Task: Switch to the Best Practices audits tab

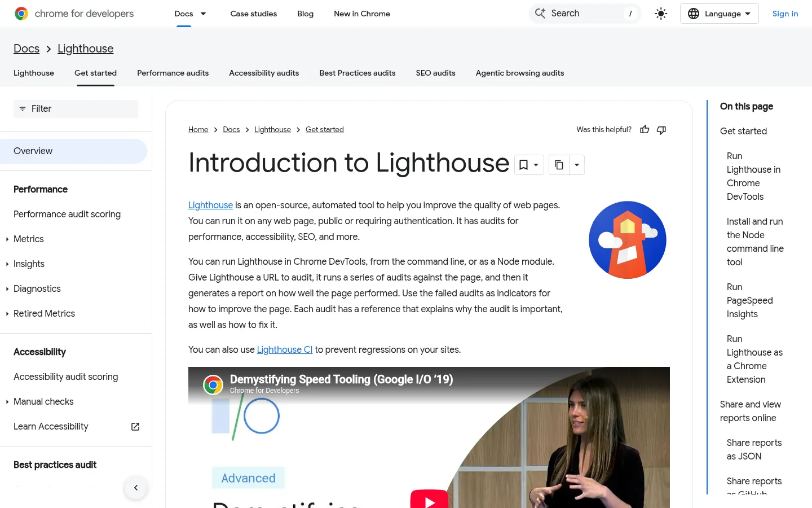Action: click(x=358, y=73)
